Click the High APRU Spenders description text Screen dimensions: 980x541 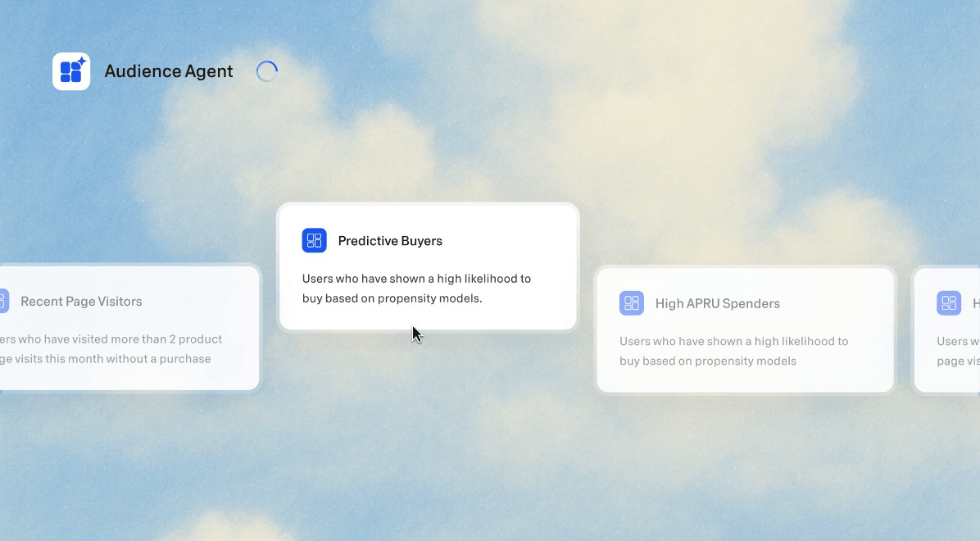733,351
